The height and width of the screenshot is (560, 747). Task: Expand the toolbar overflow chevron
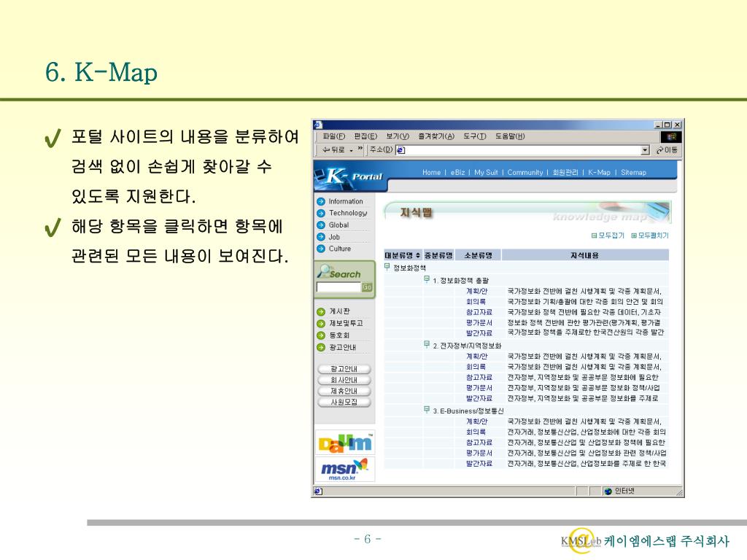pyautogui.click(x=360, y=149)
